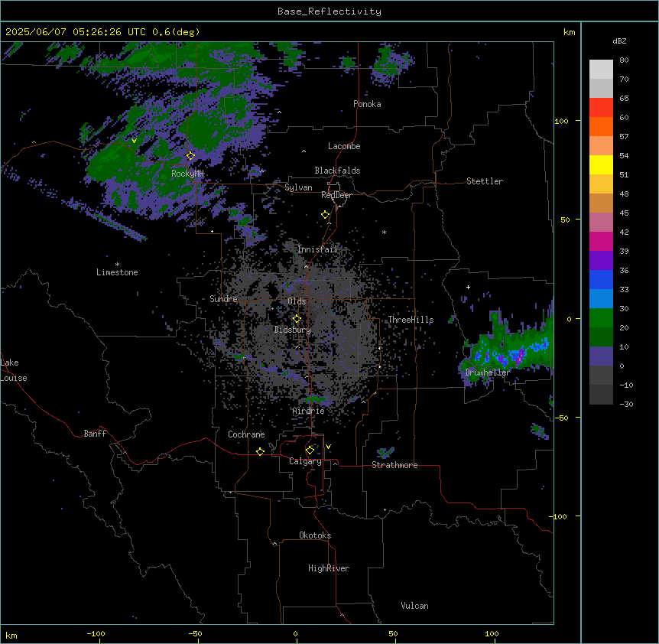Click the Lake Louise label
Image resolution: width=659 pixels, height=644 pixels.
click(14, 370)
